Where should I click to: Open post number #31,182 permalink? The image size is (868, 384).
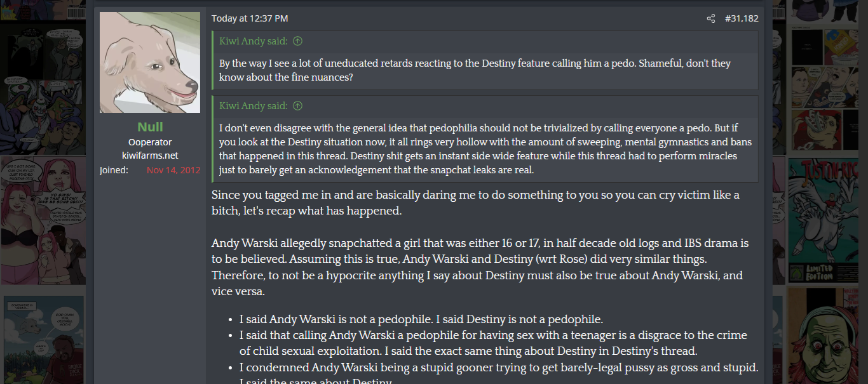point(742,18)
